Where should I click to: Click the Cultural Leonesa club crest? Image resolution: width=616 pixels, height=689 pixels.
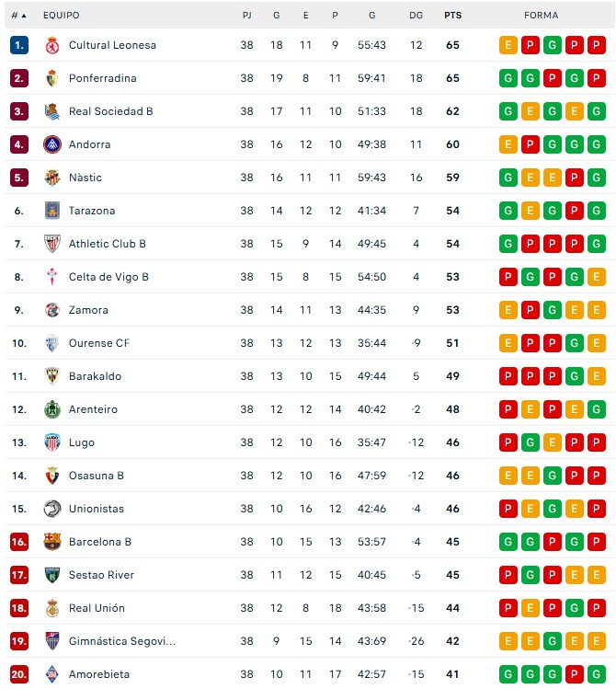[51, 45]
